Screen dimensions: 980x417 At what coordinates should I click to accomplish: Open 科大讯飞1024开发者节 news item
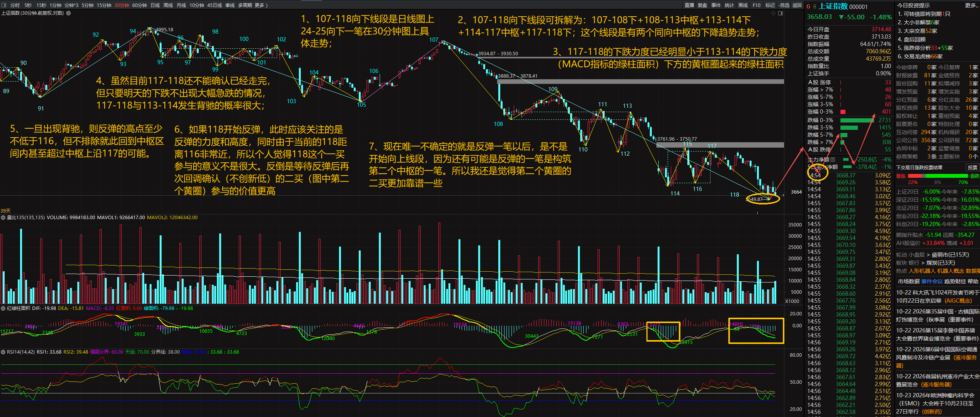click(x=937, y=296)
